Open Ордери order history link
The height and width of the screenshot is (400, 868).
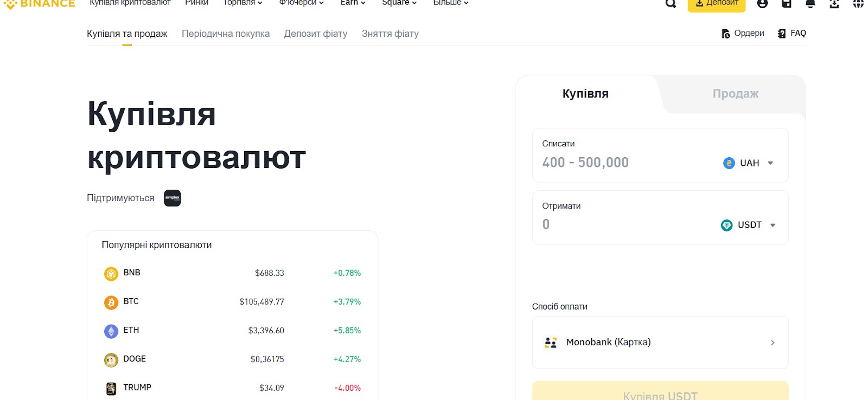(743, 34)
